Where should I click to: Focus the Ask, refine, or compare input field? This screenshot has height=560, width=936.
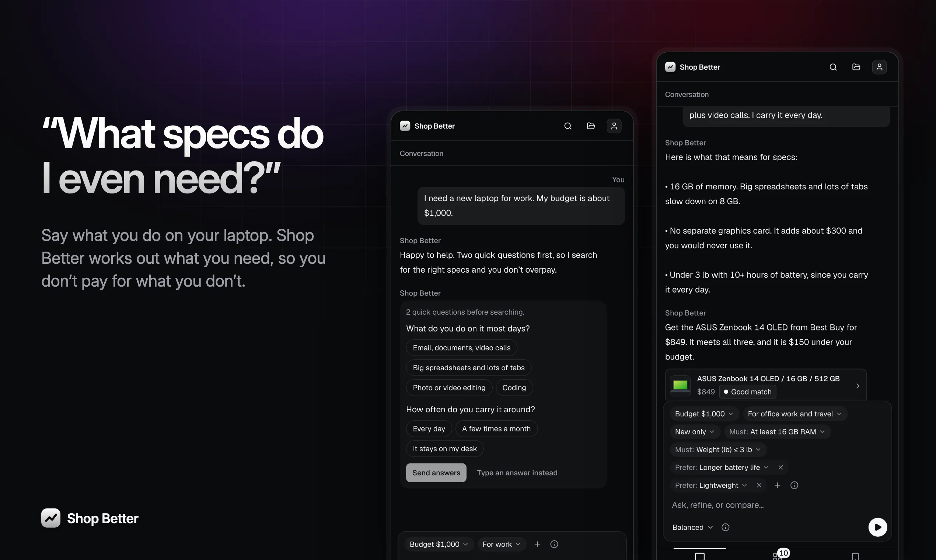coord(778,505)
